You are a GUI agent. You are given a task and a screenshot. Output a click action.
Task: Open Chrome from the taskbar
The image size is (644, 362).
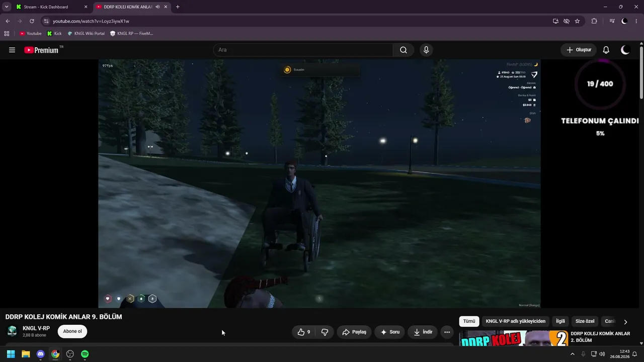(x=55, y=354)
